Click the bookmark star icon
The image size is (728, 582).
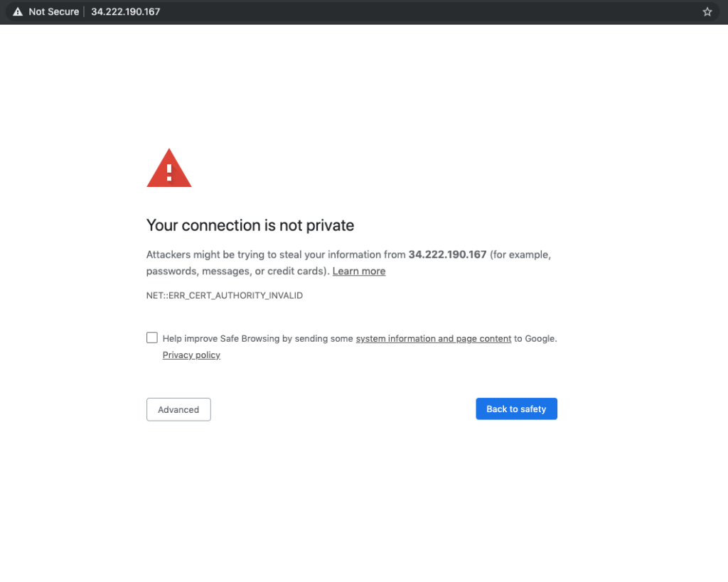click(x=707, y=11)
